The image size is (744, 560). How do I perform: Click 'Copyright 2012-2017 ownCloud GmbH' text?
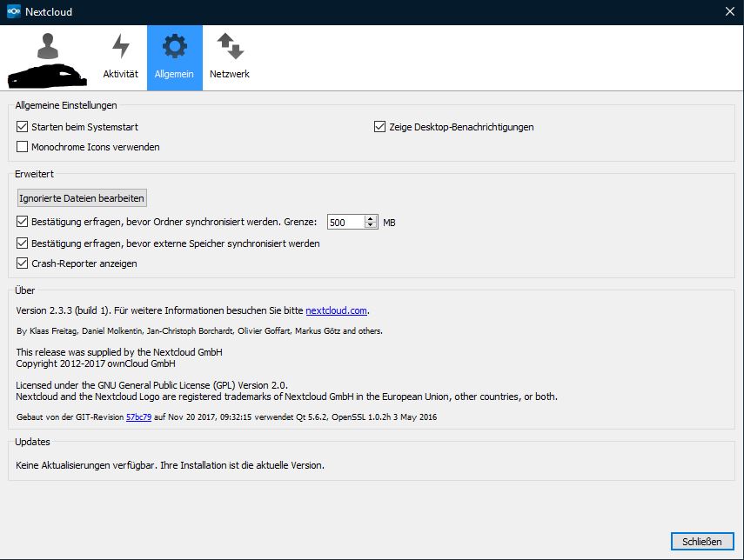pyautogui.click(x=96, y=363)
